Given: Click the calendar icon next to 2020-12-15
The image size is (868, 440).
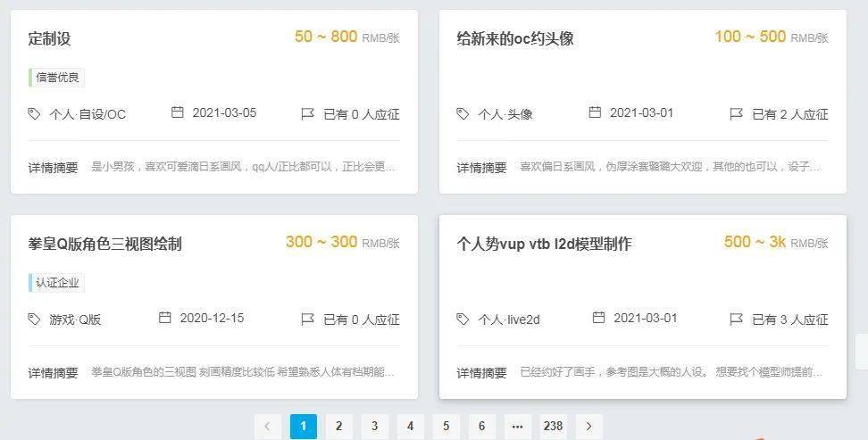Looking at the screenshot, I should coord(165,318).
